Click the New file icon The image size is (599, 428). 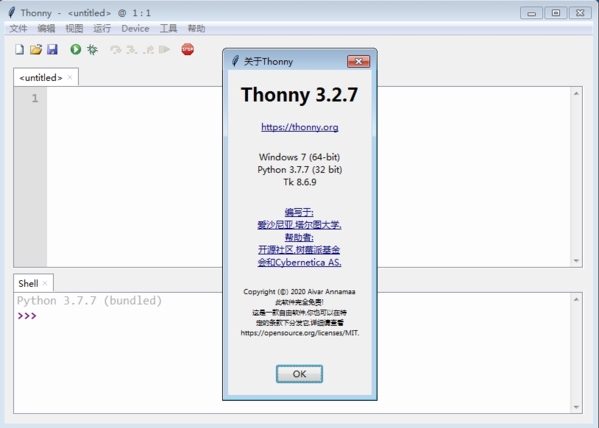(19, 49)
